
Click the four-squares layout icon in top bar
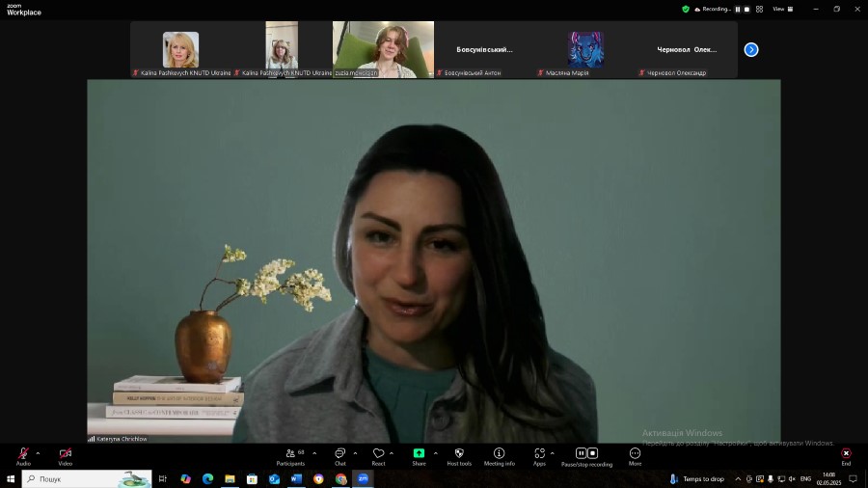click(x=760, y=10)
